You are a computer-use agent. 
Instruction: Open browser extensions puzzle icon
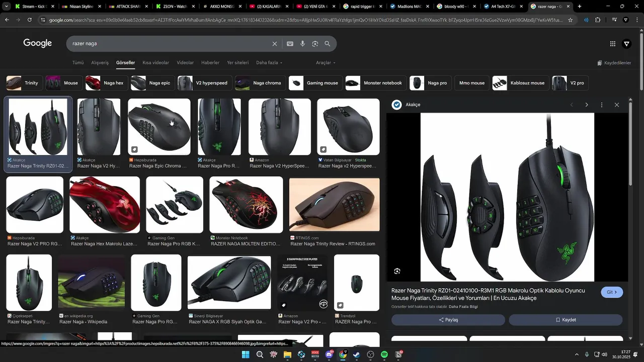(x=598, y=20)
